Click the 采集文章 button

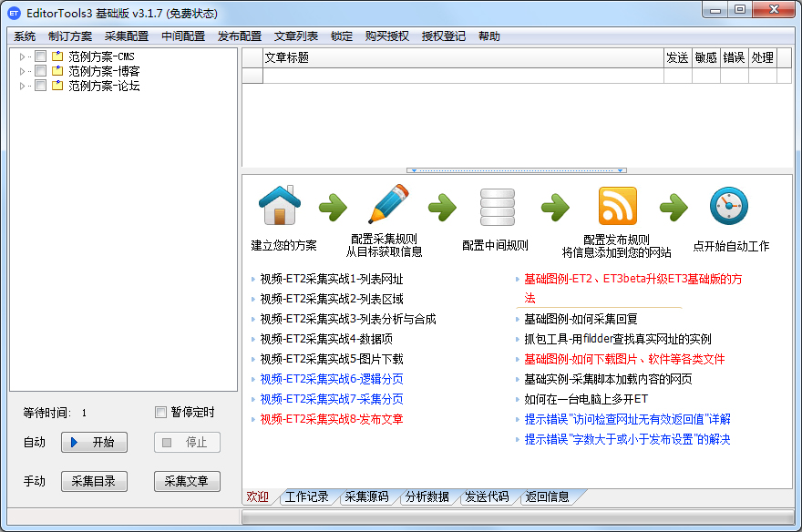coord(187,481)
